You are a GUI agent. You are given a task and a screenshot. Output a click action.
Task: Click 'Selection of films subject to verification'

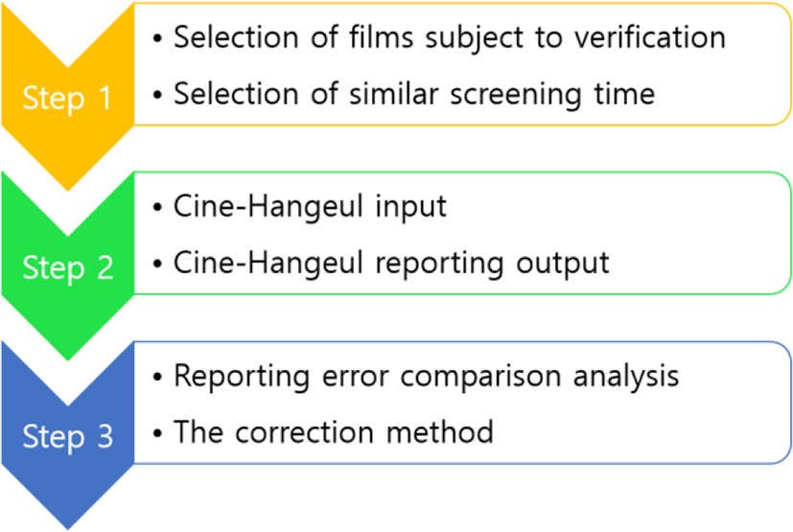[450, 37]
